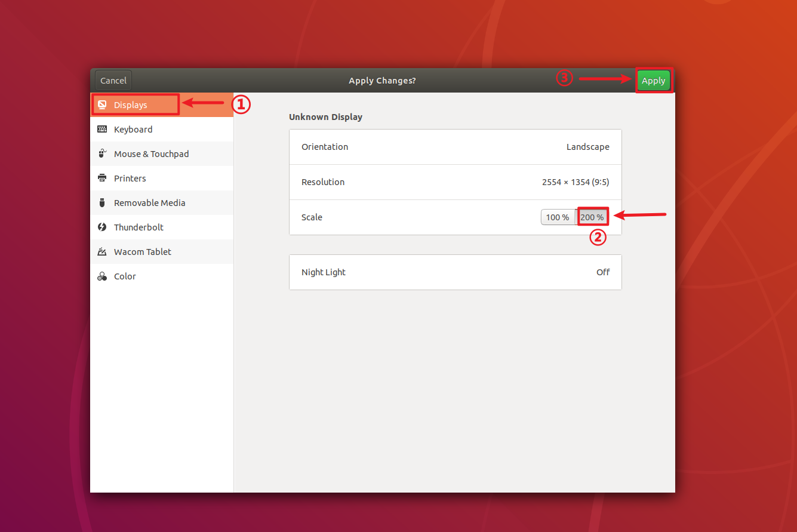Select the Displays label in sidebar
The image size is (797, 532).
[x=131, y=105]
